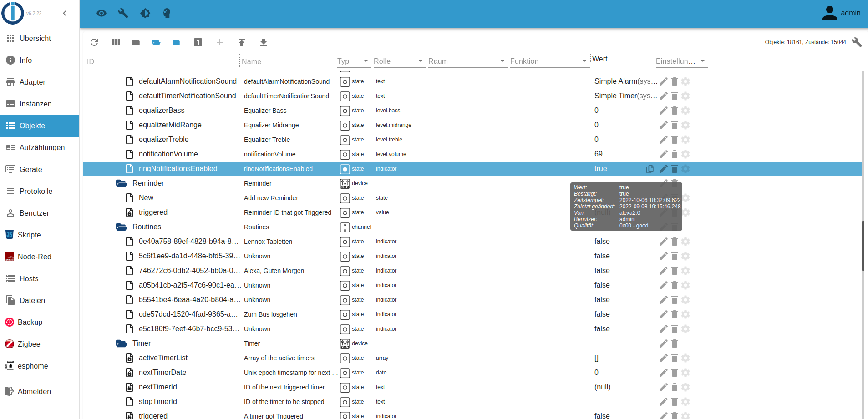This screenshot has width=868, height=419.
Task: Open Benutzer in the sidebar
Action: point(40,213)
